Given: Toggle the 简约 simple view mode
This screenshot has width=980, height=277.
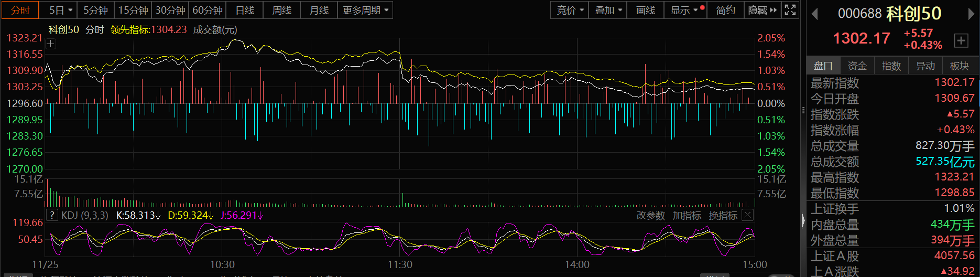Looking at the screenshot, I should 725,10.
